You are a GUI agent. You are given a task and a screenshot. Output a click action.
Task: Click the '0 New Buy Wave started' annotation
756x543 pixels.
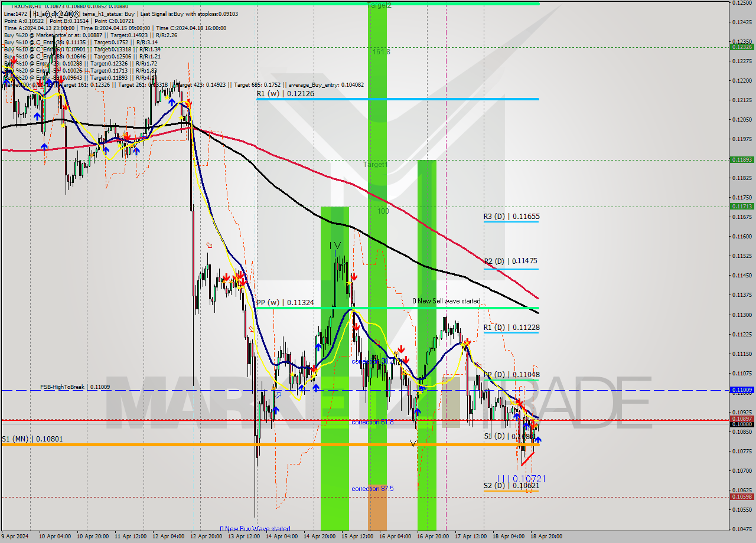tap(255, 529)
